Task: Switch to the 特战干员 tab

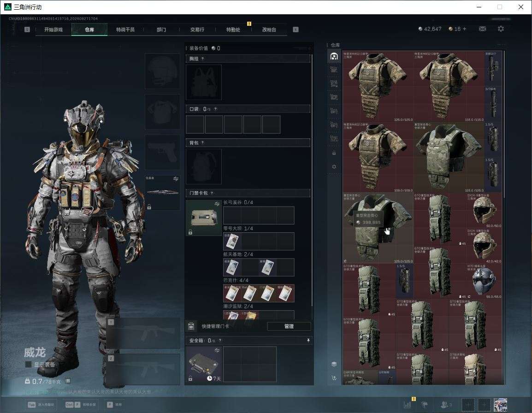Action: [125, 29]
